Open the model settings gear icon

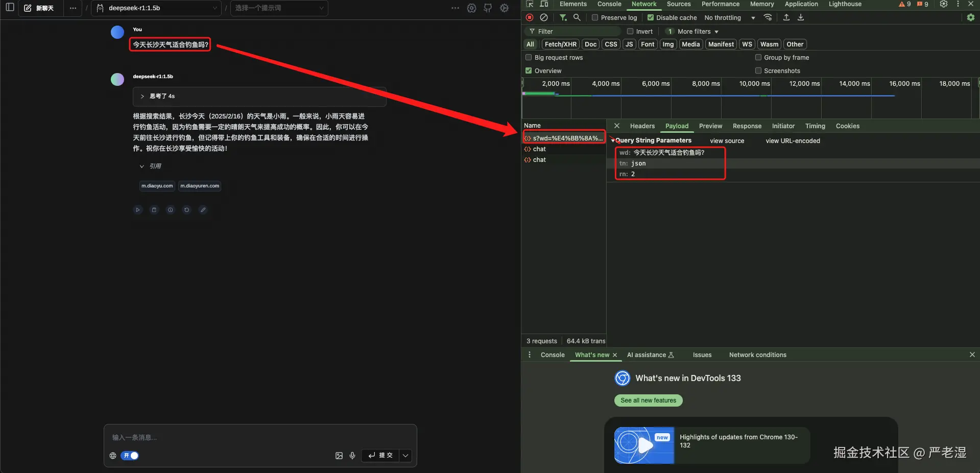472,8
